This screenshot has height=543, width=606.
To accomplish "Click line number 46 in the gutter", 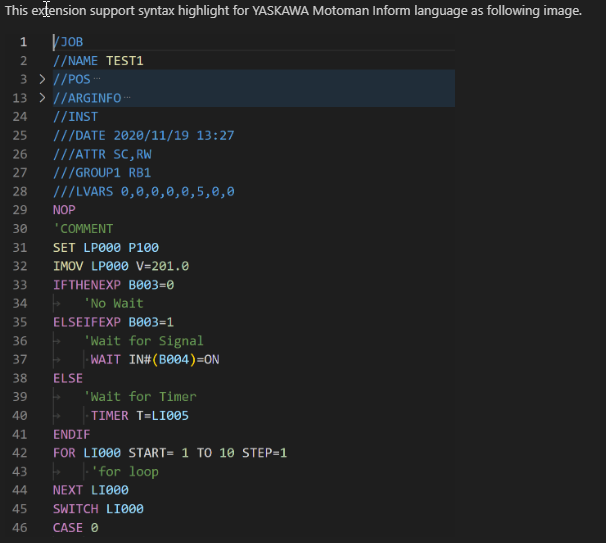I will 20,528.
